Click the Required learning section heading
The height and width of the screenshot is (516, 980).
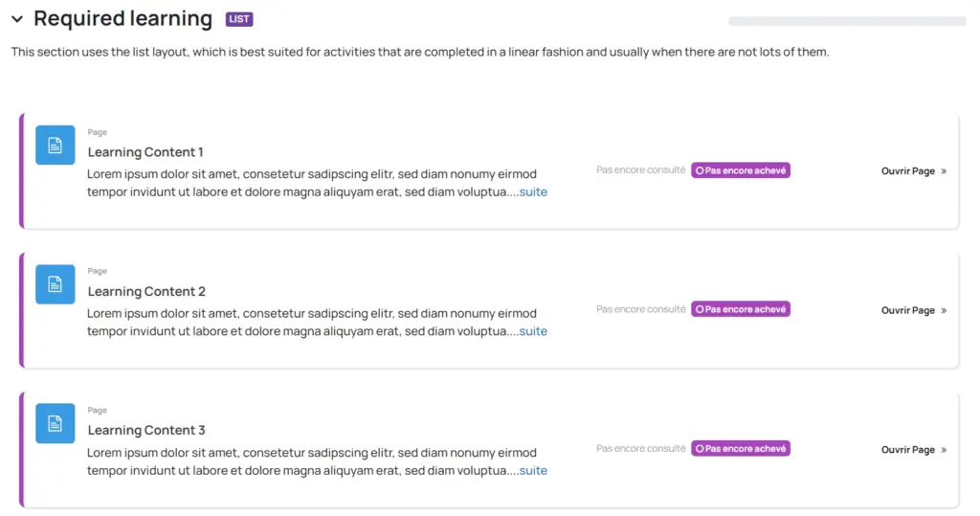point(122,19)
